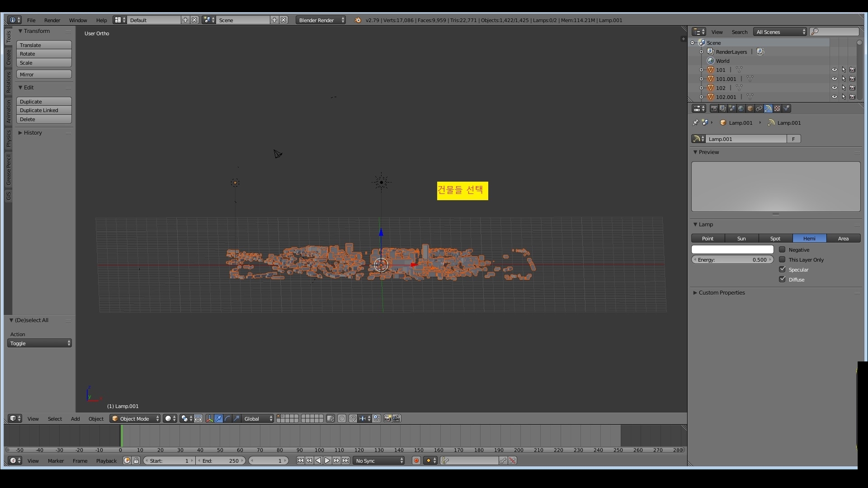
Task: Open the Global orientation dropdown
Action: 258,419
